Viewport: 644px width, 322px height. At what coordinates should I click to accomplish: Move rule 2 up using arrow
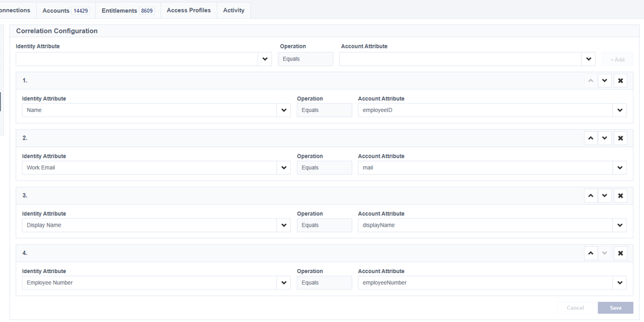pos(590,138)
